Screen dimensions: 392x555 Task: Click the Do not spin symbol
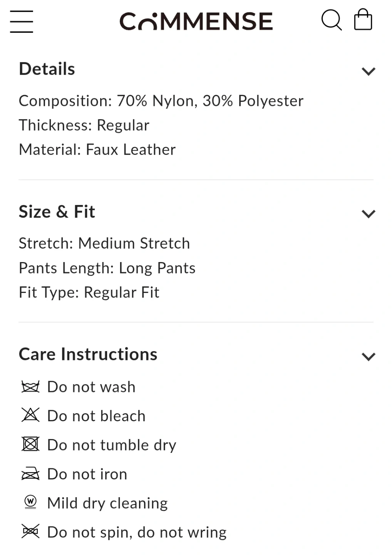30,531
